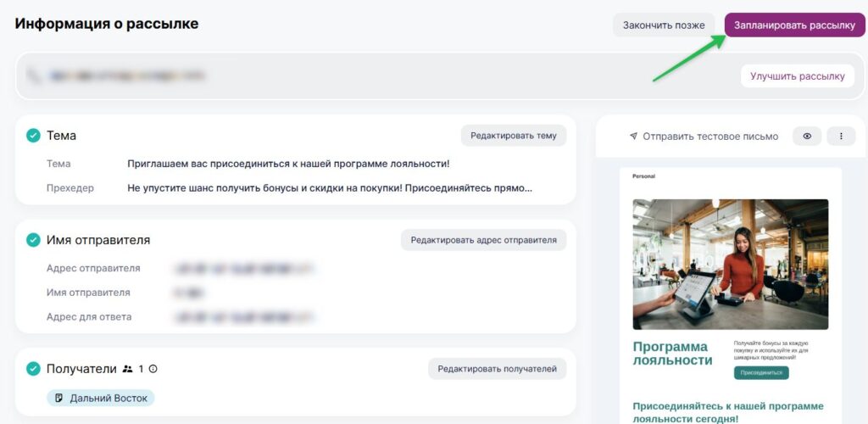Click the Адрес отправителя label

click(93, 269)
